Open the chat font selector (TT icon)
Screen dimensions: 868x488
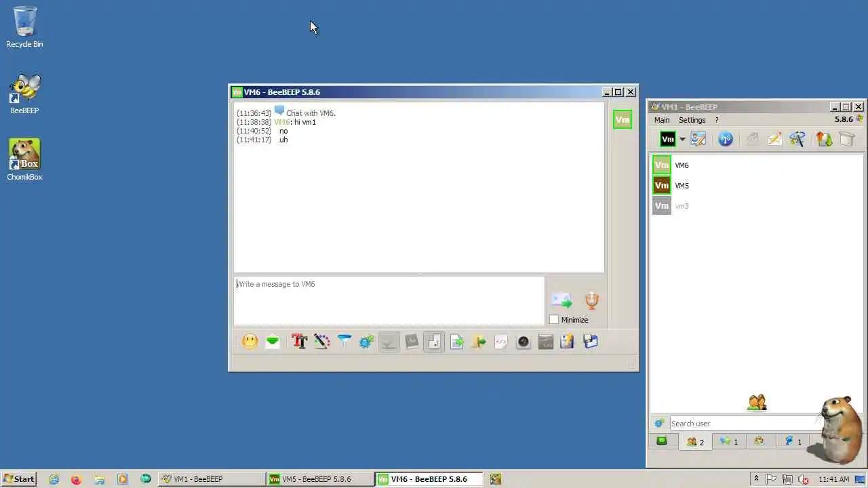coord(299,342)
